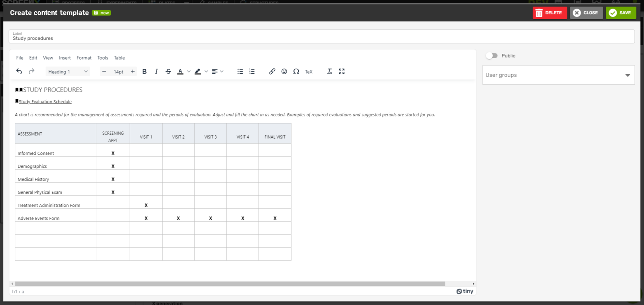Open special character (Omega) dialog
644x305 pixels.
[296, 72]
